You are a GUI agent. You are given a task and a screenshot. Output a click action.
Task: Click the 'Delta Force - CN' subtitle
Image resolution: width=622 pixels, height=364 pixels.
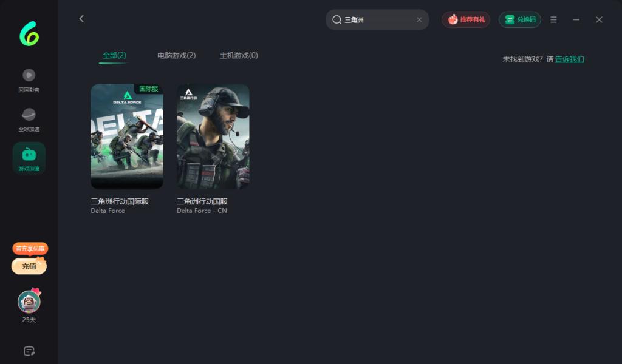coord(202,211)
